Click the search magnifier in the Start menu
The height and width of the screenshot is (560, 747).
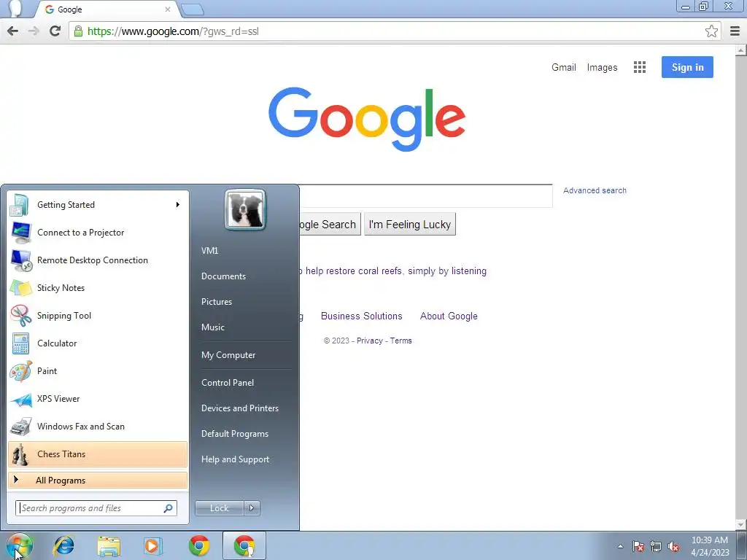pyautogui.click(x=169, y=508)
